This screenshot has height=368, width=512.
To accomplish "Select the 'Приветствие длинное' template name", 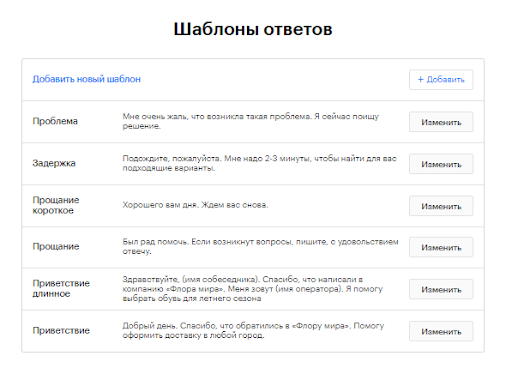I will click(x=61, y=289).
